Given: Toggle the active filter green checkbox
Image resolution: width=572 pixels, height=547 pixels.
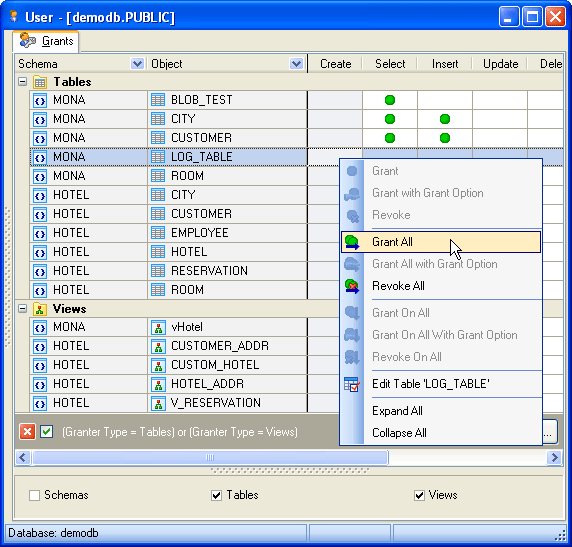Looking at the screenshot, I should tap(47, 432).
